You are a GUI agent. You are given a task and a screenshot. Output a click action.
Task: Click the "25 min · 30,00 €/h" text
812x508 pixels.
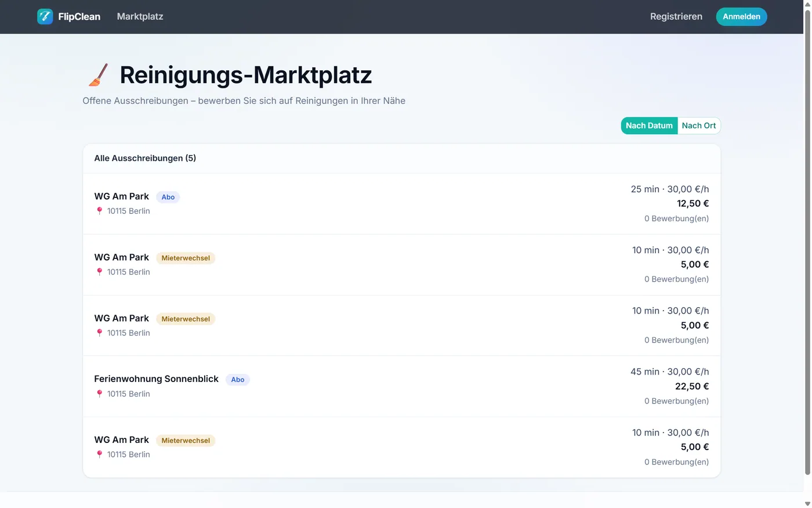coord(670,189)
